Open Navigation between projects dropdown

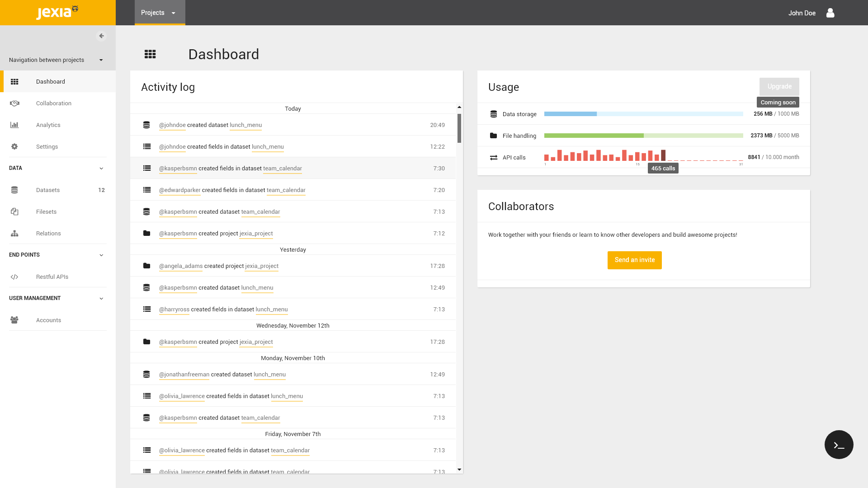click(x=58, y=60)
